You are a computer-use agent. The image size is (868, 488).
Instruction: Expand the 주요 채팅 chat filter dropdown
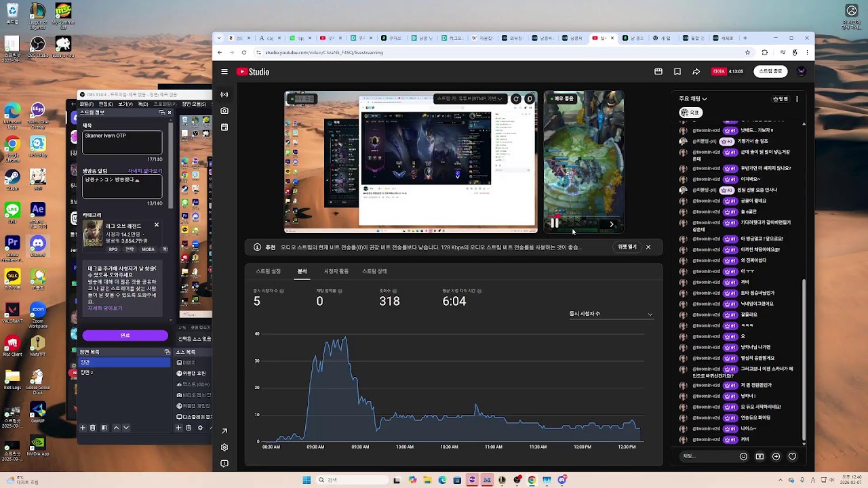point(693,99)
